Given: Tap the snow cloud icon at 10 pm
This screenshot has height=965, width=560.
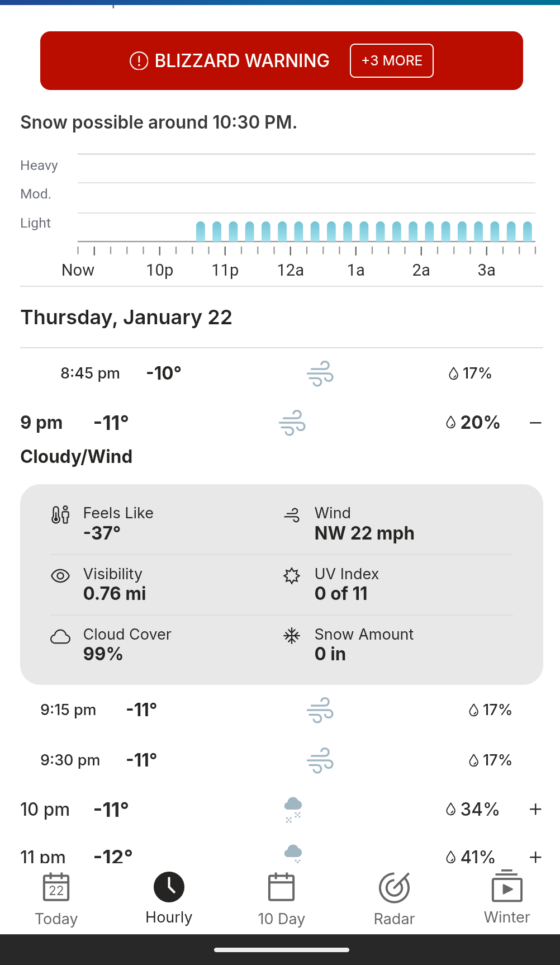Looking at the screenshot, I should click(x=293, y=810).
